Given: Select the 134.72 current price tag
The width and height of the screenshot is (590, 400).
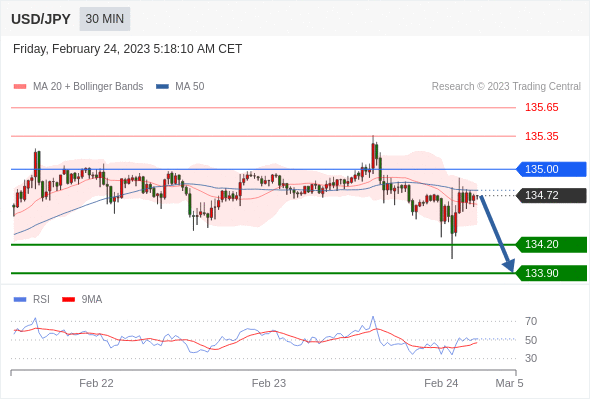Looking at the screenshot, I should click(x=551, y=195).
